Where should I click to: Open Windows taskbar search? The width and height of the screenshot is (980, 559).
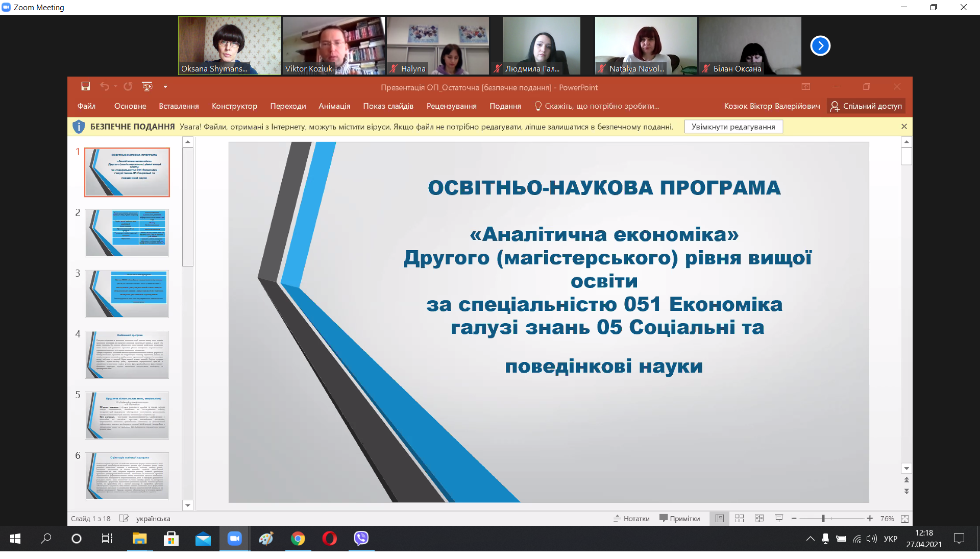coord(46,539)
